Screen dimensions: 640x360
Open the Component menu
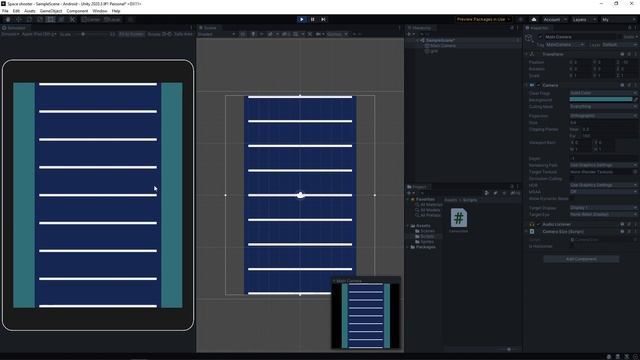coord(77,11)
